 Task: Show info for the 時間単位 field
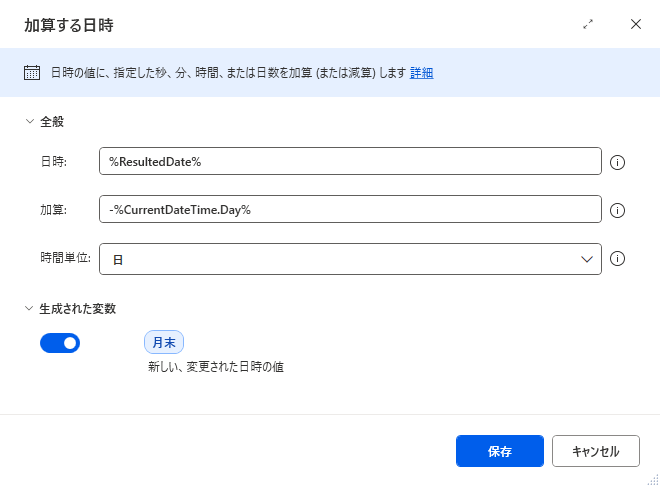[617, 258]
